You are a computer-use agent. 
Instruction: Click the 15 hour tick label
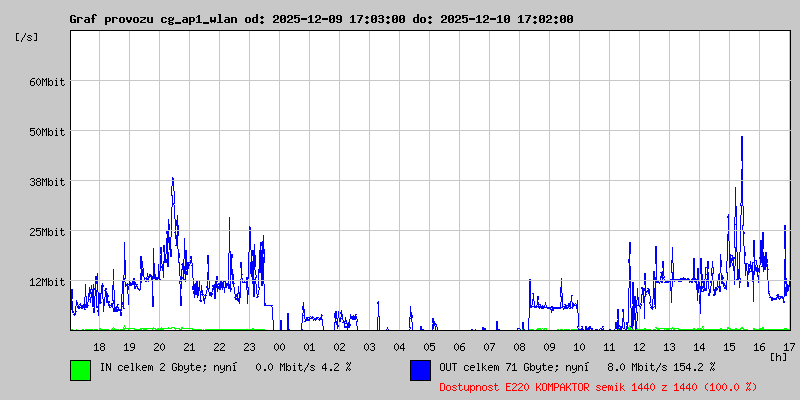point(730,347)
